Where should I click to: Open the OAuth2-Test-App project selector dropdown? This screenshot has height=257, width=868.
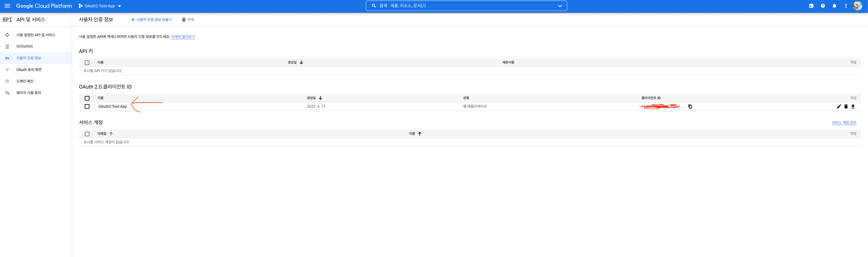coord(100,6)
